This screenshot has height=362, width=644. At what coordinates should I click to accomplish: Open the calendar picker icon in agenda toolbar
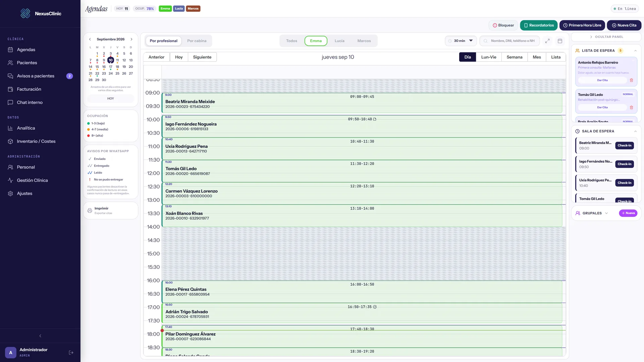tap(560, 41)
